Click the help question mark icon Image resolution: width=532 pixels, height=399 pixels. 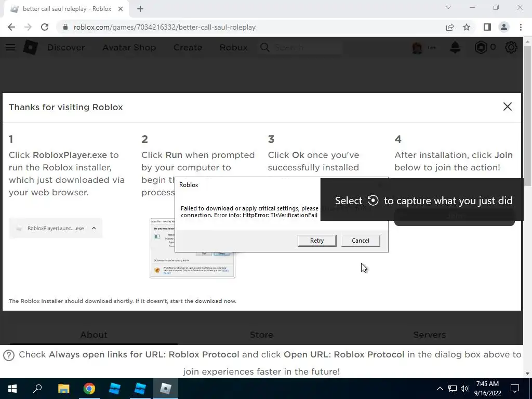click(9, 355)
